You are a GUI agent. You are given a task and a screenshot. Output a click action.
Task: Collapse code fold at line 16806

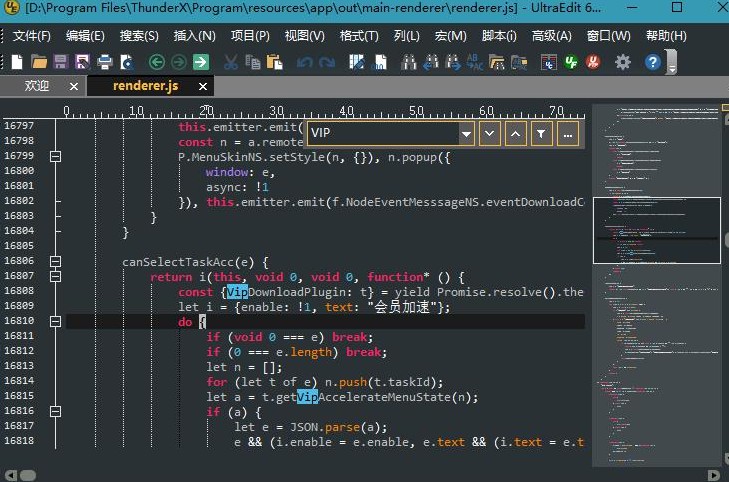pos(55,261)
